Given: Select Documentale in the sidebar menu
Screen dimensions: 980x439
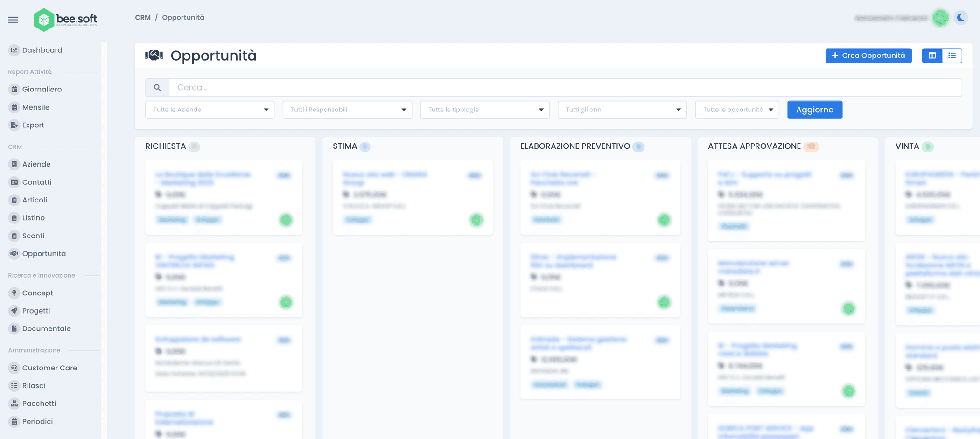Looking at the screenshot, I should coord(46,328).
